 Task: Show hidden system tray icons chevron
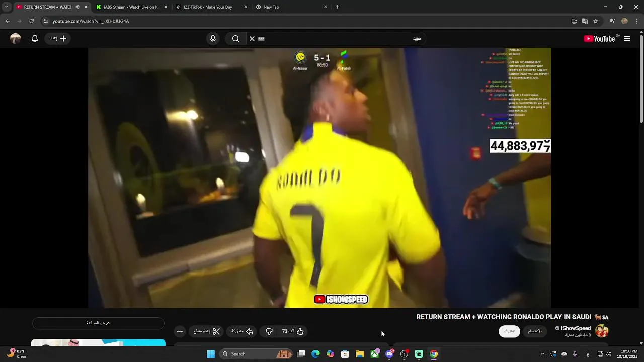[x=542, y=354]
